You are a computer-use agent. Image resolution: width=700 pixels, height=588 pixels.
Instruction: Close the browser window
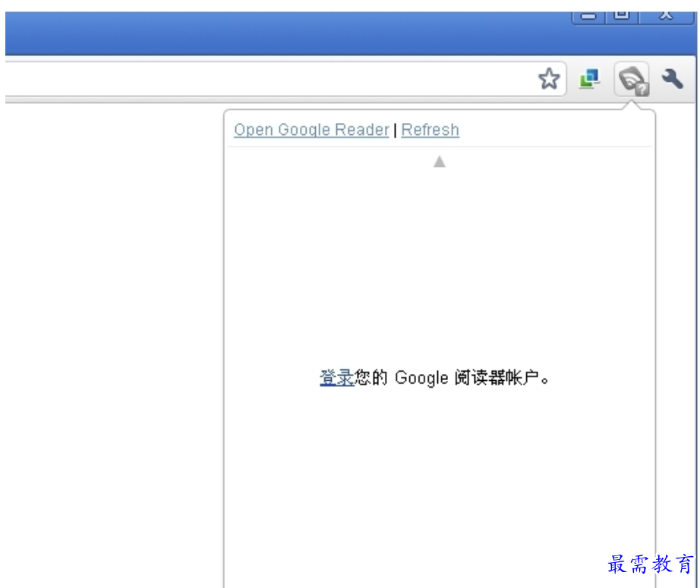(666, 17)
